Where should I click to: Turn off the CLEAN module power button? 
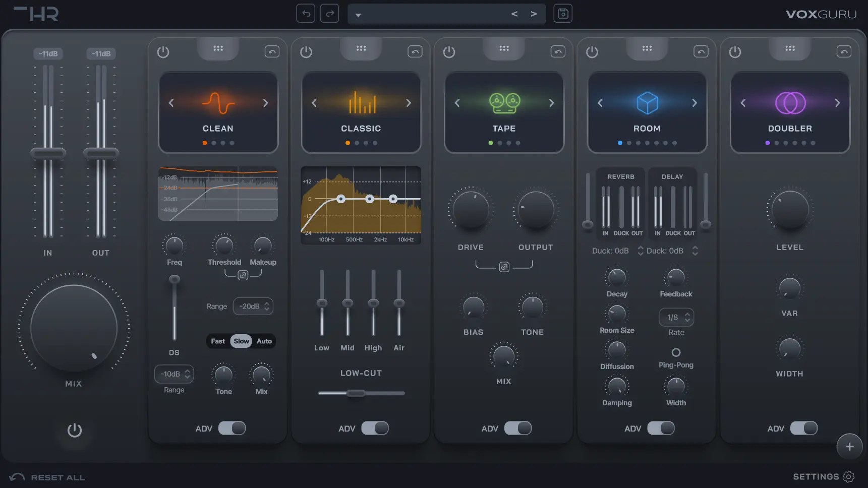tap(163, 51)
